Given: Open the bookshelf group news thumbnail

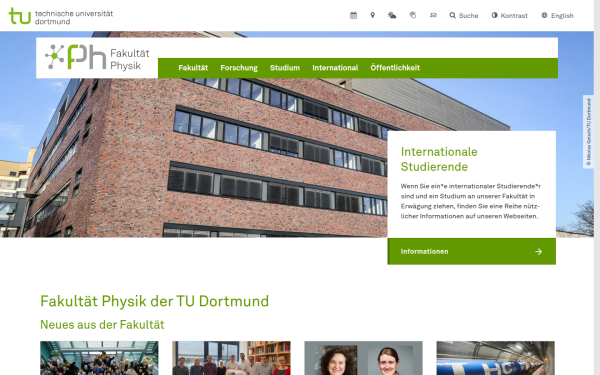Looking at the screenshot, I should [x=231, y=358].
